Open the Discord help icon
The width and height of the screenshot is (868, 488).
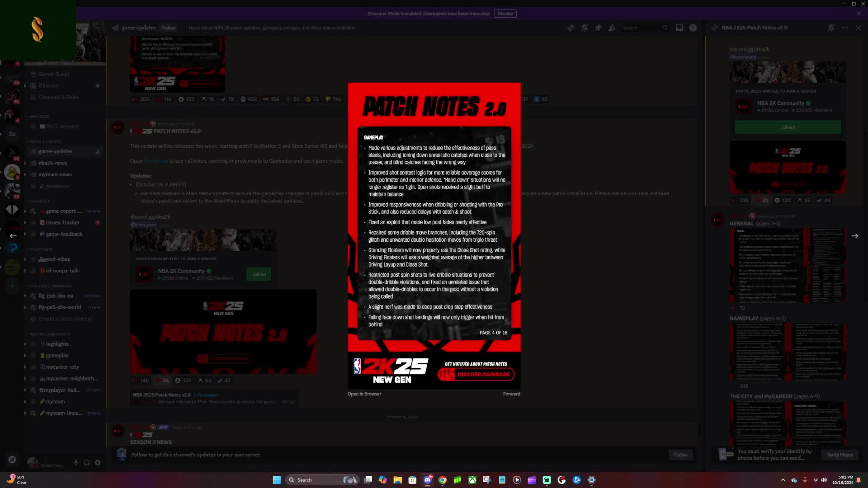click(693, 28)
